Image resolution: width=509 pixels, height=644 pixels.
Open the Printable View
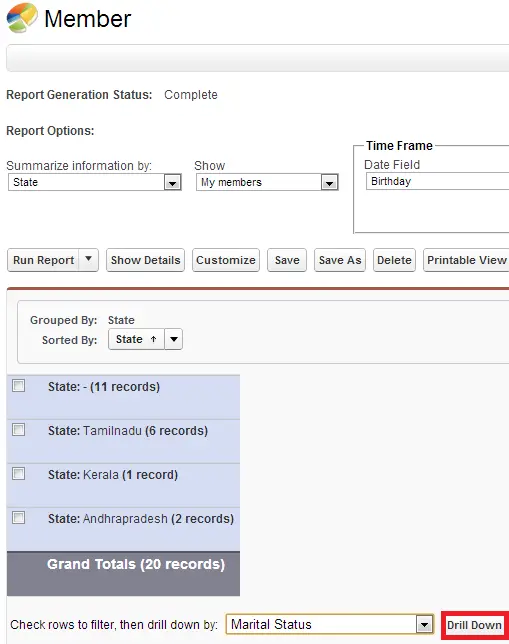click(466, 260)
